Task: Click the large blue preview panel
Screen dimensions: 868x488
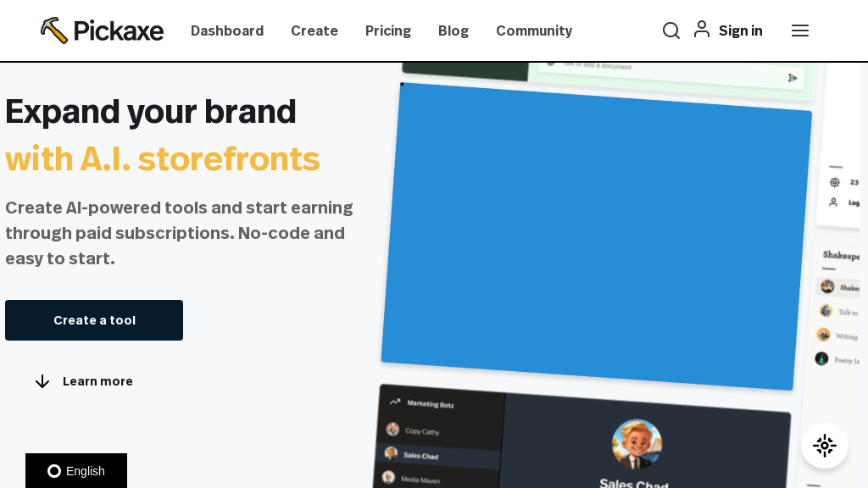Action: point(597,237)
